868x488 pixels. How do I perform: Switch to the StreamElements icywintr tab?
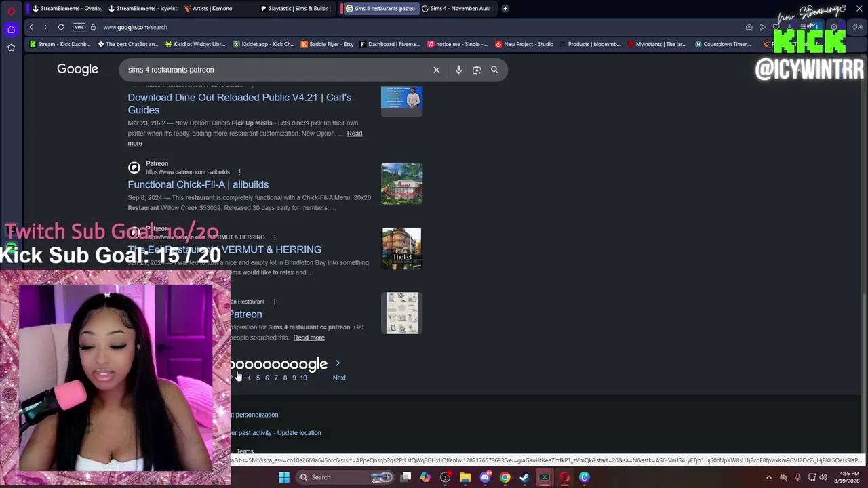pyautogui.click(x=142, y=9)
